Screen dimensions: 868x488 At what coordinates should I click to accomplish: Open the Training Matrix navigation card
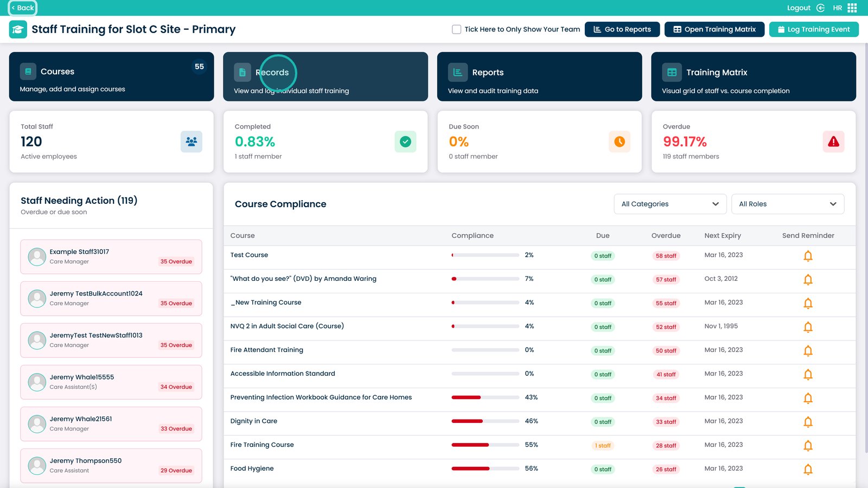(x=753, y=76)
